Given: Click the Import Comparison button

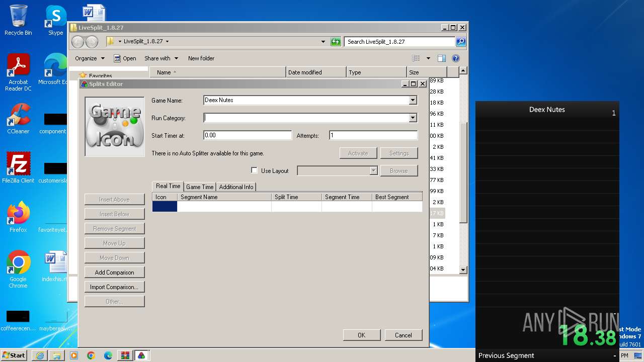Looking at the screenshot, I should point(115,287).
